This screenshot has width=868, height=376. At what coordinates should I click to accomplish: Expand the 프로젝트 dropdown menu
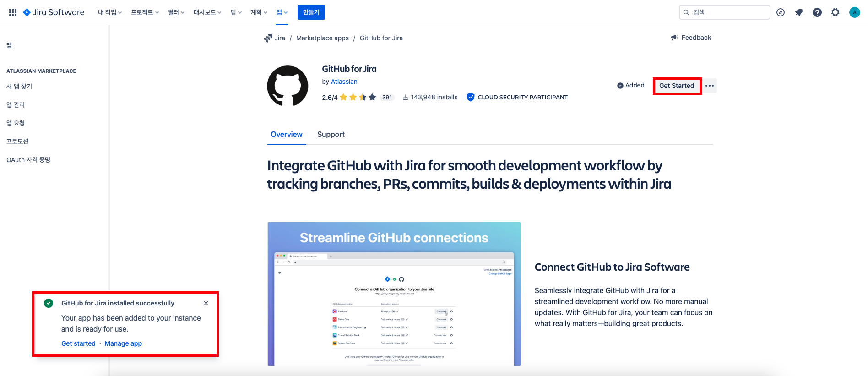(145, 12)
